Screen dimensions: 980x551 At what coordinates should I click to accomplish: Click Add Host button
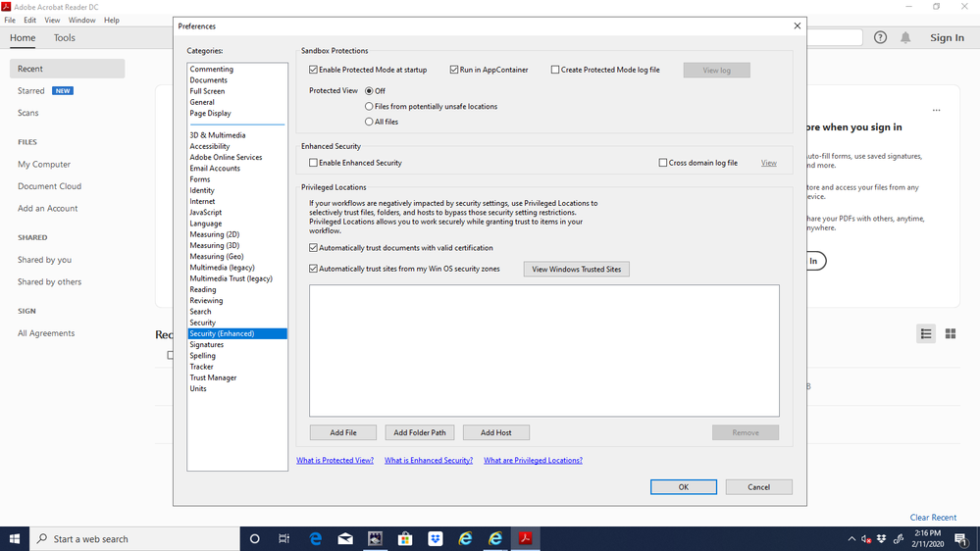coord(495,432)
